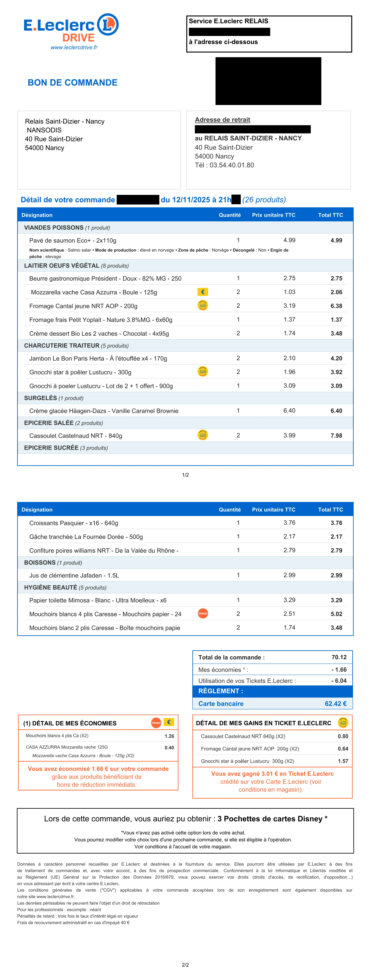Open the www.leclercdrive.fr link under the logo
Viewport: 379px width, 980px height.
(74, 48)
